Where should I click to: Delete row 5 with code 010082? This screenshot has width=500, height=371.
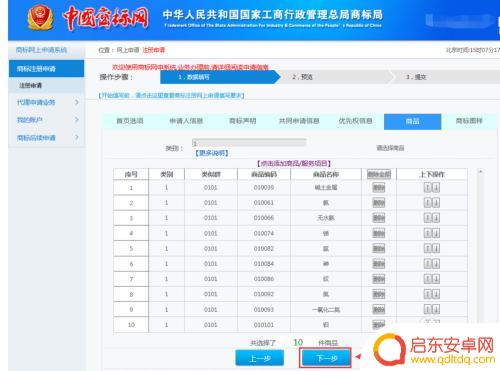379,248
